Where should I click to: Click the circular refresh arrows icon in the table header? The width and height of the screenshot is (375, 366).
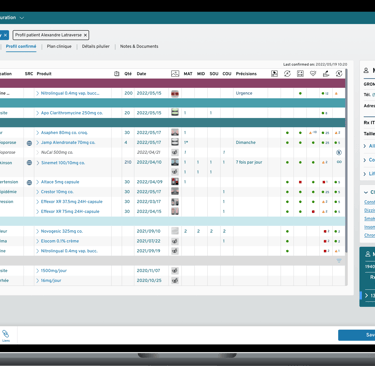coord(287,74)
